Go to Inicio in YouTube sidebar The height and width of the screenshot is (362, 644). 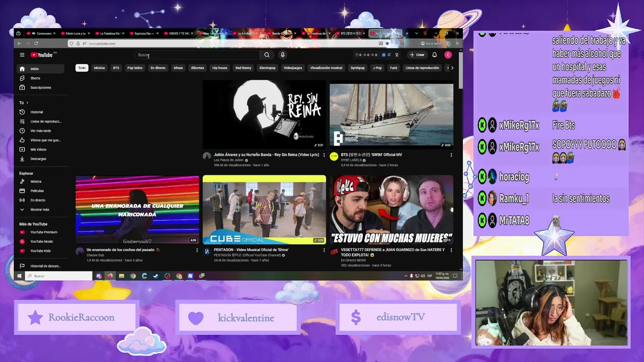41,69
